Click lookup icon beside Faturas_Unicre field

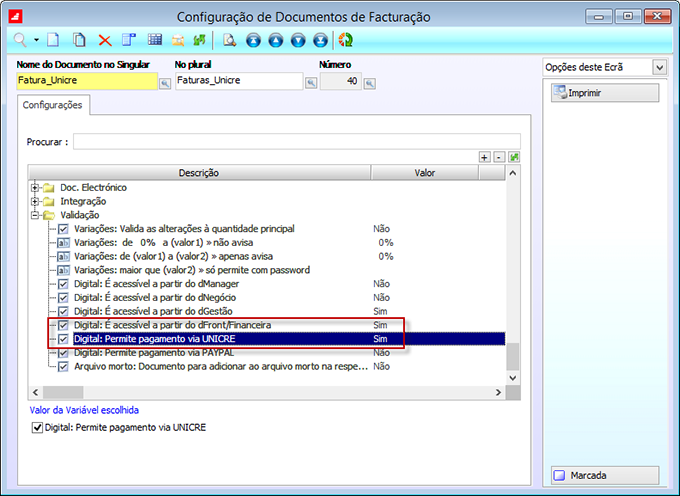(x=311, y=83)
